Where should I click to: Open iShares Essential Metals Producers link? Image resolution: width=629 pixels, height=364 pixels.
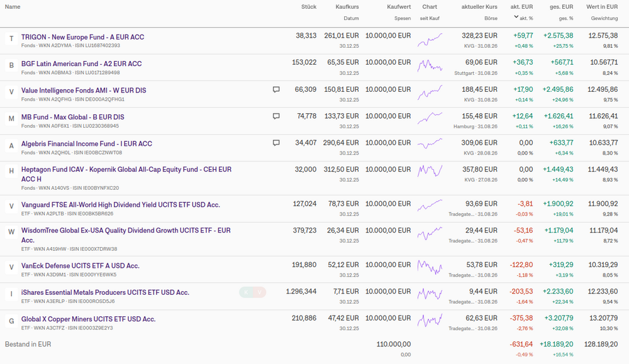pos(105,292)
